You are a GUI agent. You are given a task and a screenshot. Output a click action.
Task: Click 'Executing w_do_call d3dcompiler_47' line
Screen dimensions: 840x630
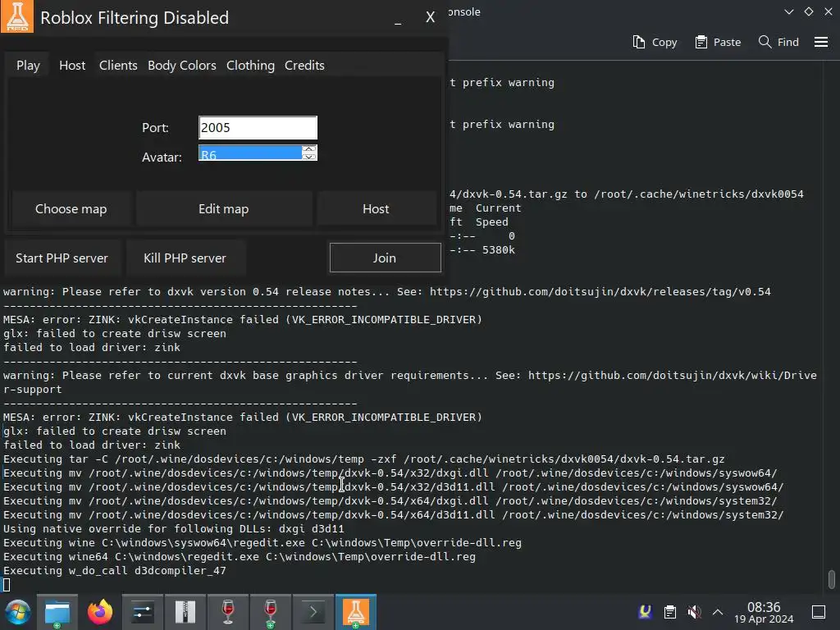115,571
